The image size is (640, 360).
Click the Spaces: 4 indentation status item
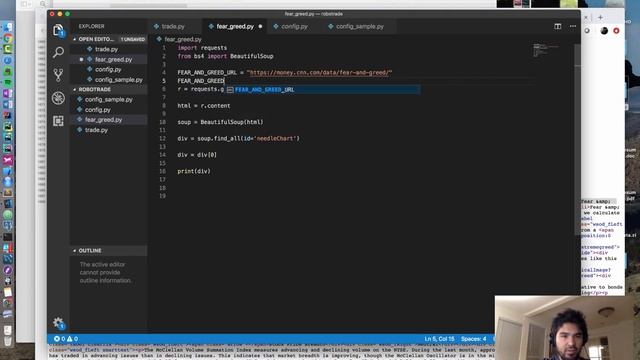tap(473, 339)
